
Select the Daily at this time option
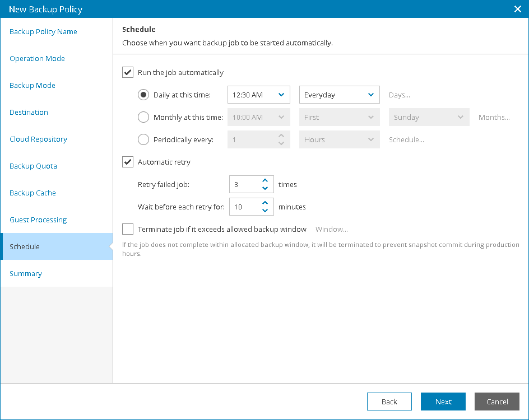pos(143,95)
